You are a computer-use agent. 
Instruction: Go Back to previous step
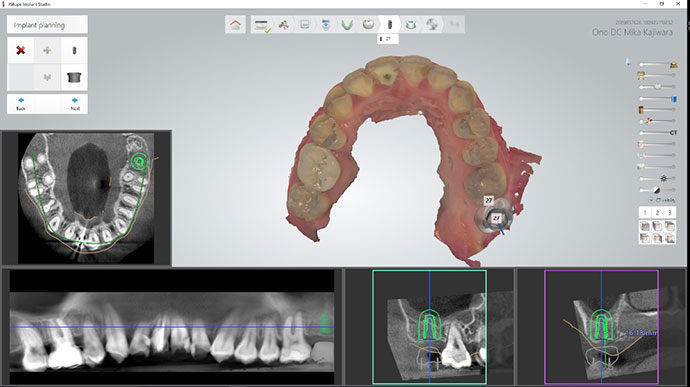[x=21, y=104]
